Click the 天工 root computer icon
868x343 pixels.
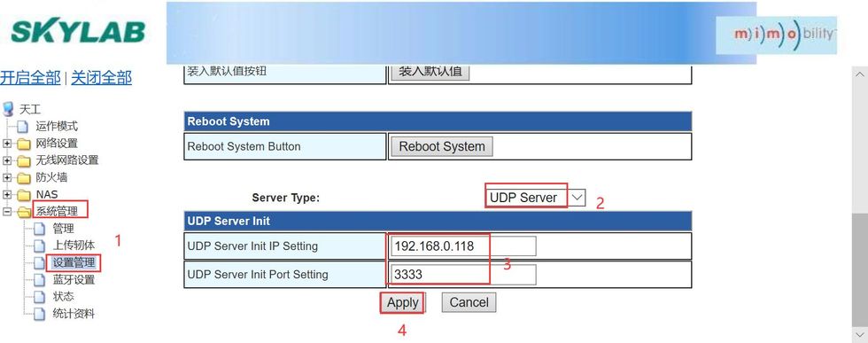(x=8, y=109)
